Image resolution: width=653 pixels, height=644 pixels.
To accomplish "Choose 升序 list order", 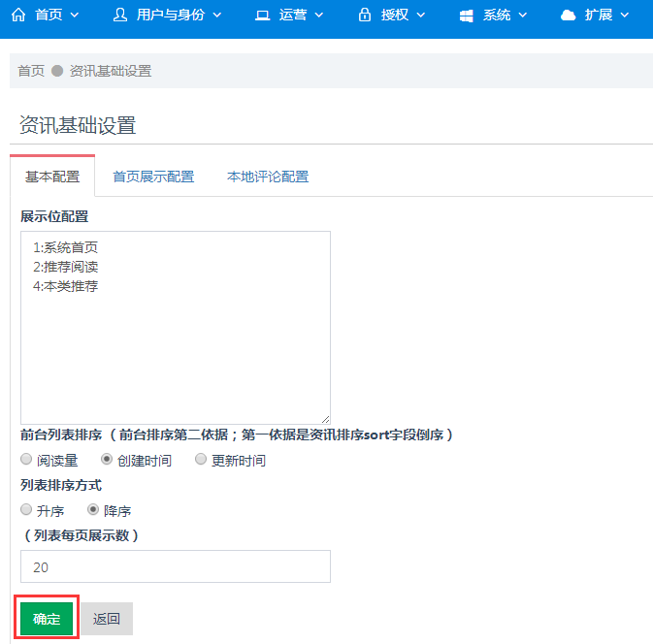I will click(26, 509).
